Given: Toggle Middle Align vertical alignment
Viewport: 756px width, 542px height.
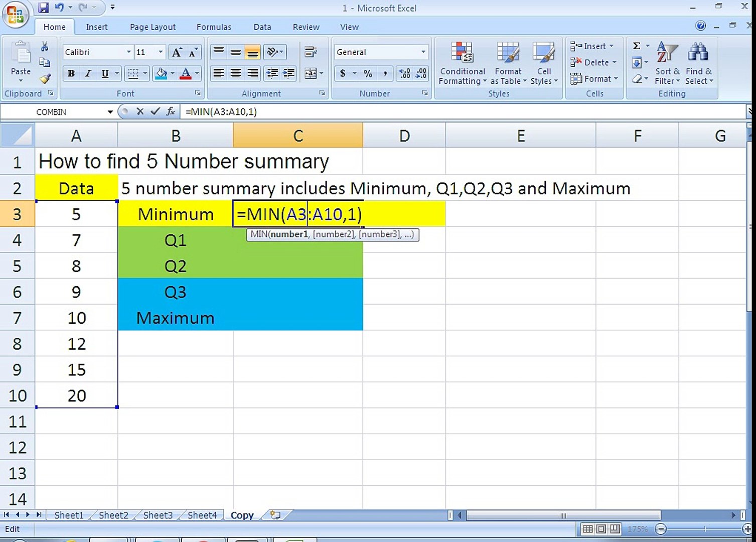Looking at the screenshot, I should point(236,52).
